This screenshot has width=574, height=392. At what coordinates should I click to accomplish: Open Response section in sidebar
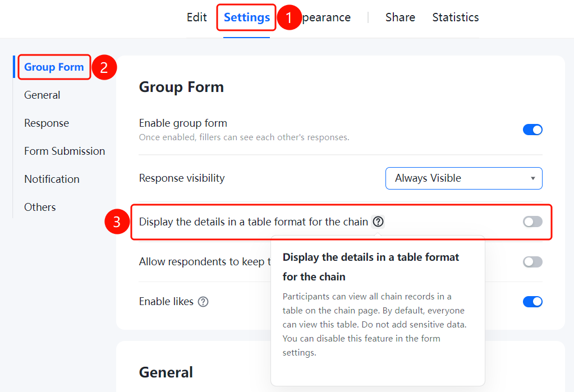(47, 123)
